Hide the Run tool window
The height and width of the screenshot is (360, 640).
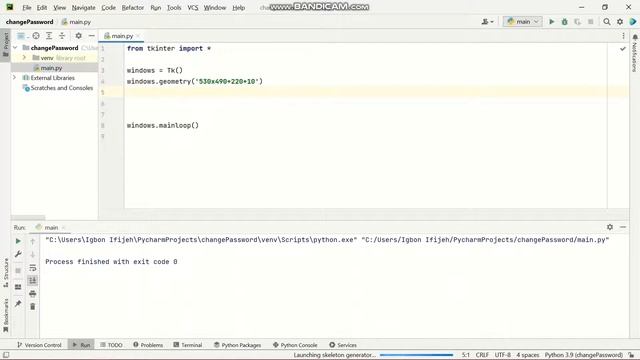[x=623, y=227]
